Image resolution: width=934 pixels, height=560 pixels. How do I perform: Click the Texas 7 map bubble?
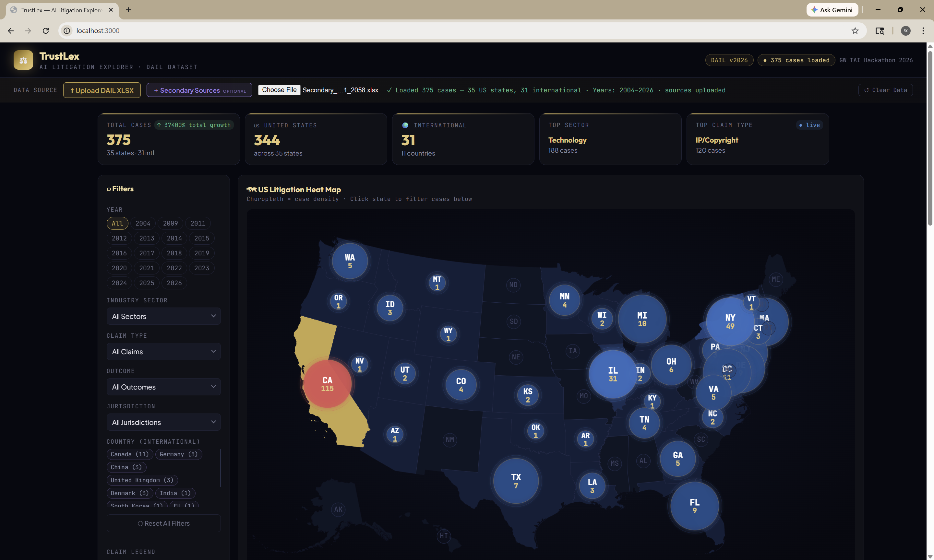(x=516, y=481)
